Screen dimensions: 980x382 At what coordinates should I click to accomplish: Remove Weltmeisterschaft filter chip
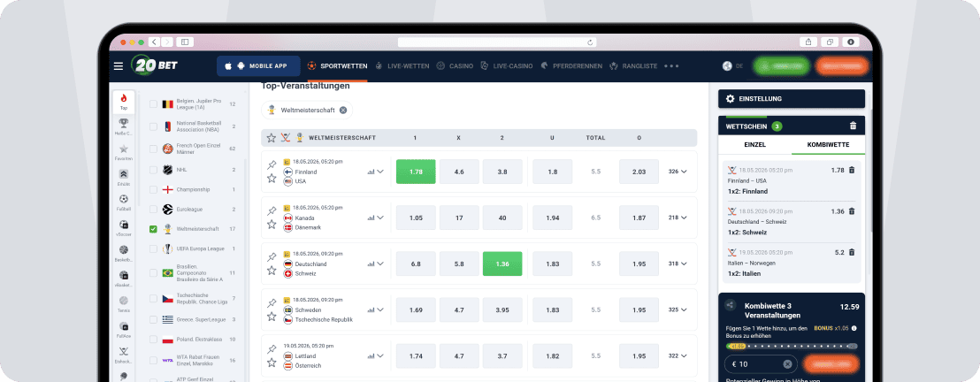pyautogui.click(x=342, y=110)
